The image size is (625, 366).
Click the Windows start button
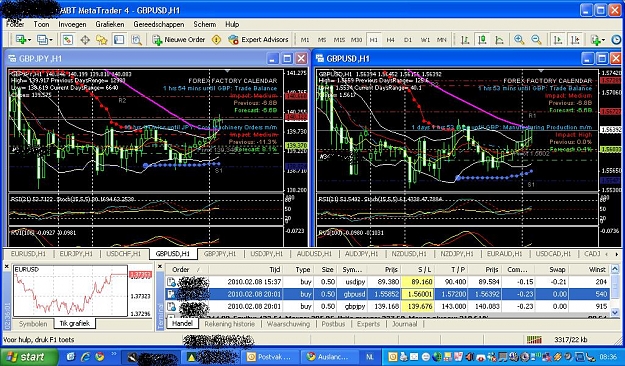(28, 356)
